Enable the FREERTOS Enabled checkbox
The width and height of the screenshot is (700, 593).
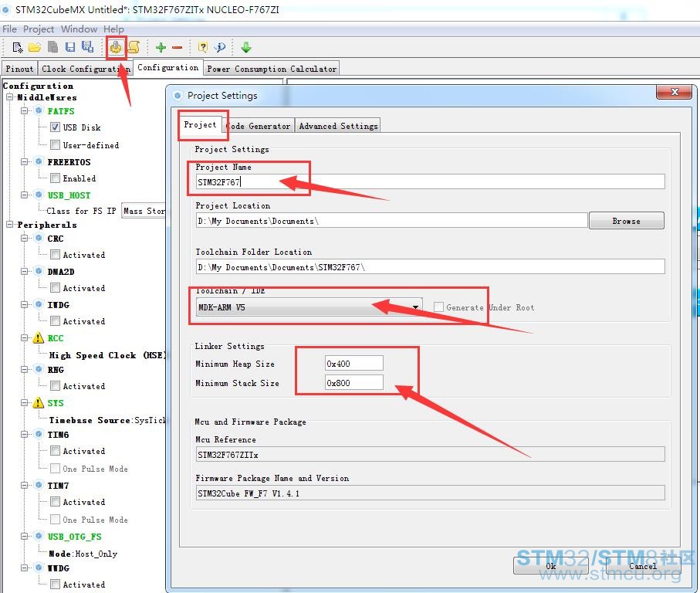click(55, 178)
